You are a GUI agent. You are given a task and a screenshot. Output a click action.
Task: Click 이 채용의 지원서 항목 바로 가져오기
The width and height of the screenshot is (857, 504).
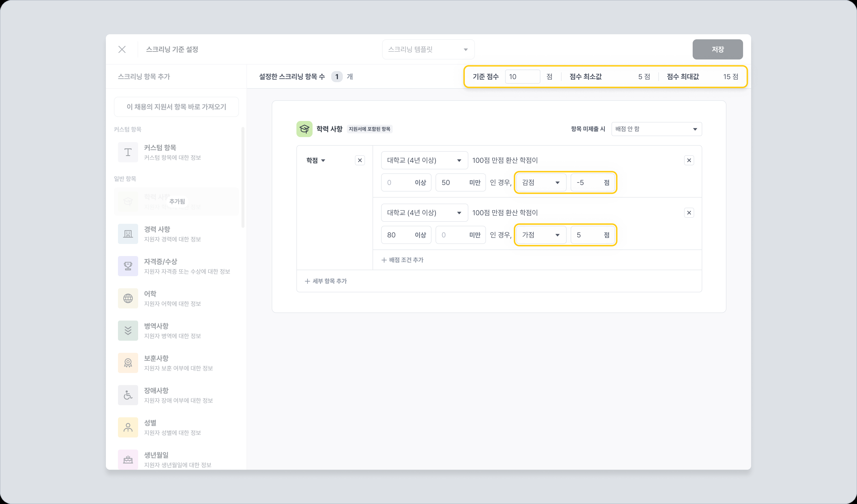pyautogui.click(x=176, y=107)
